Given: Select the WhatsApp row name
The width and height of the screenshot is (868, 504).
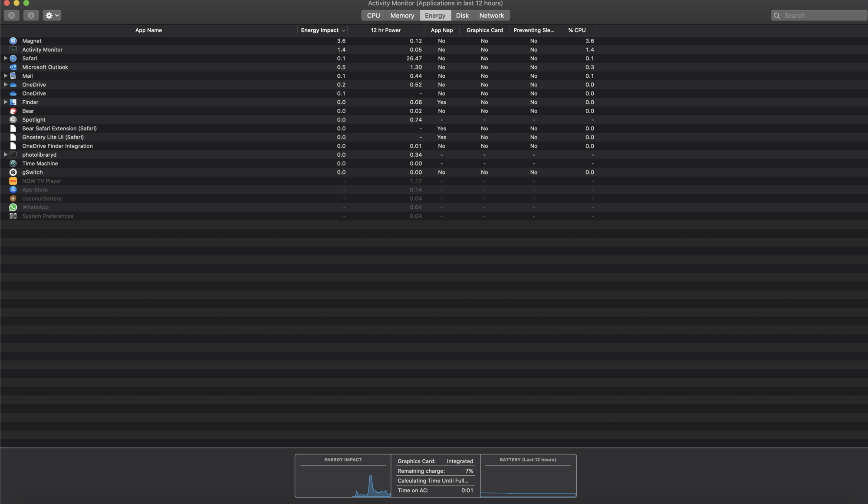Looking at the screenshot, I should tap(35, 208).
